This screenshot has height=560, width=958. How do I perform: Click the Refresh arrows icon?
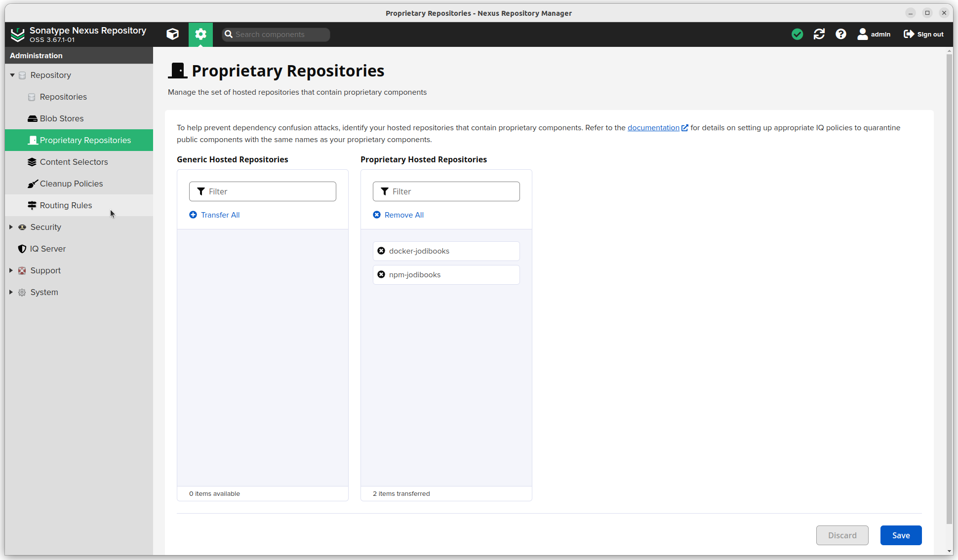[x=819, y=34]
